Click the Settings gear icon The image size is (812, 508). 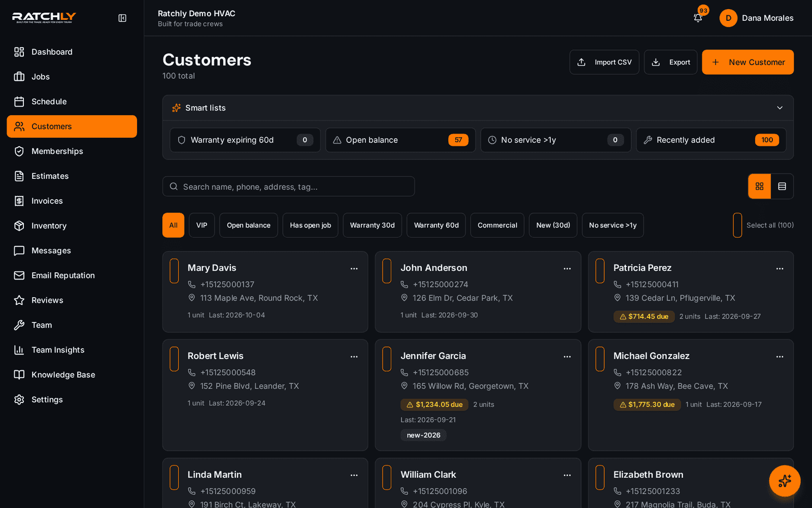(19, 400)
